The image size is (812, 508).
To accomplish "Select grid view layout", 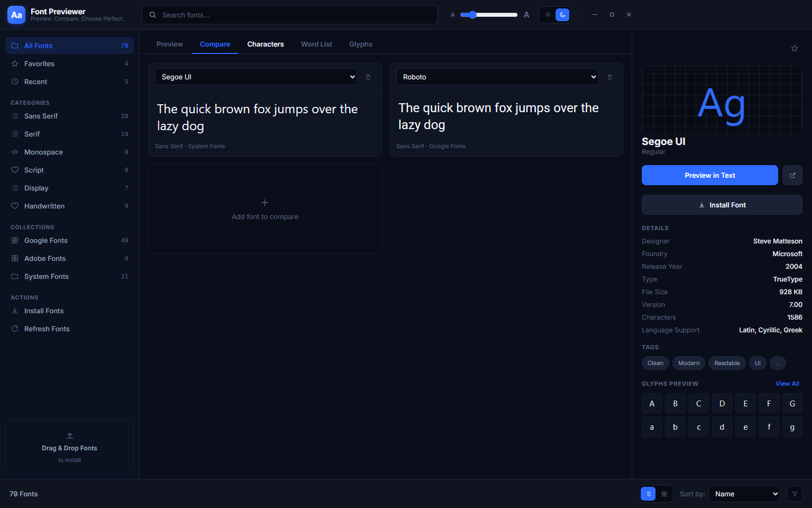I will 664,494.
